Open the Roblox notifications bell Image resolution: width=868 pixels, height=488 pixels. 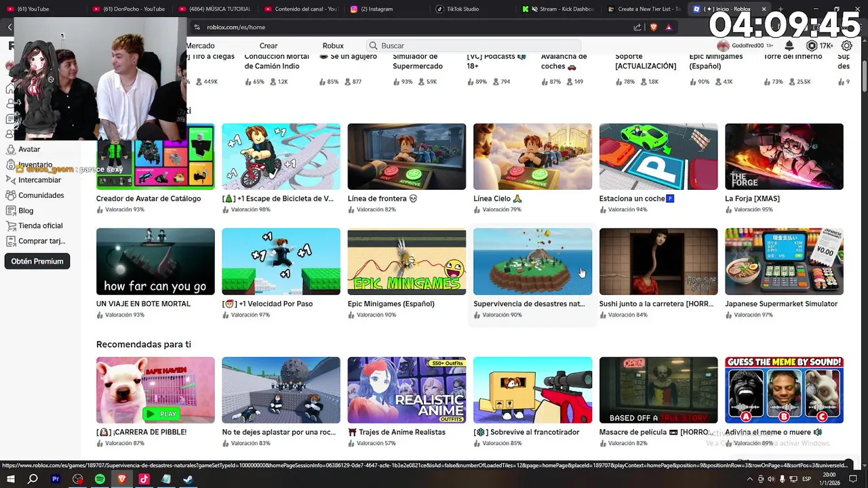pyautogui.click(x=789, y=45)
